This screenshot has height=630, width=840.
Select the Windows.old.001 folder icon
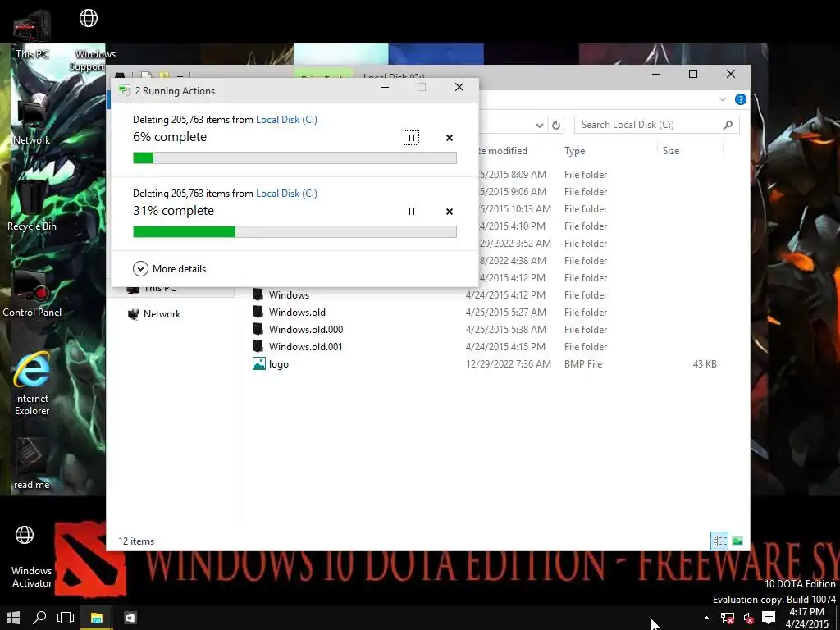click(x=258, y=346)
